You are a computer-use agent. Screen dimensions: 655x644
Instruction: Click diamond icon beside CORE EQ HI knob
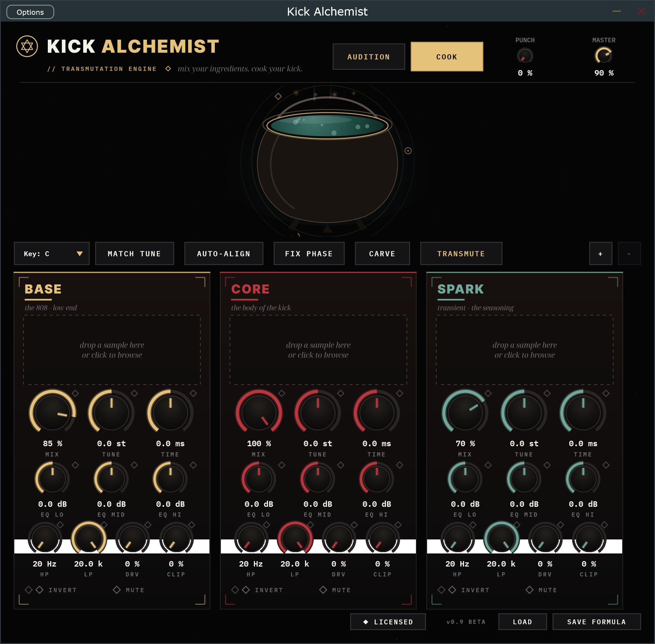tap(399, 465)
